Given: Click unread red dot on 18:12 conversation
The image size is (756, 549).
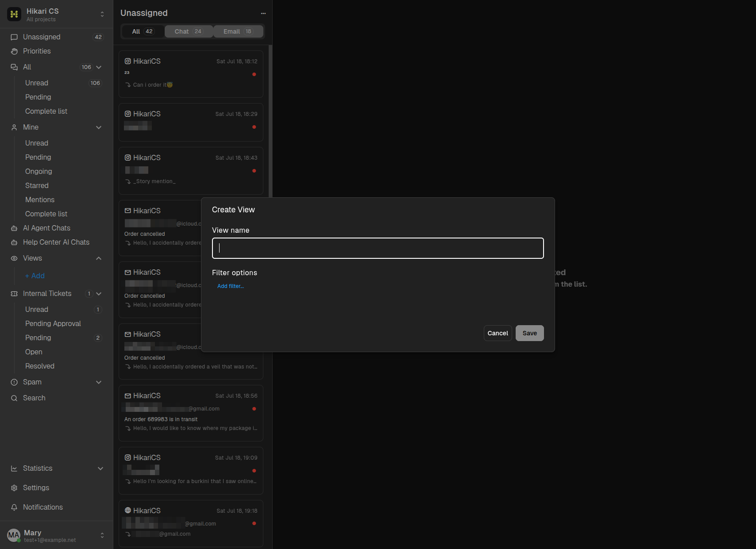Looking at the screenshot, I should point(254,74).
